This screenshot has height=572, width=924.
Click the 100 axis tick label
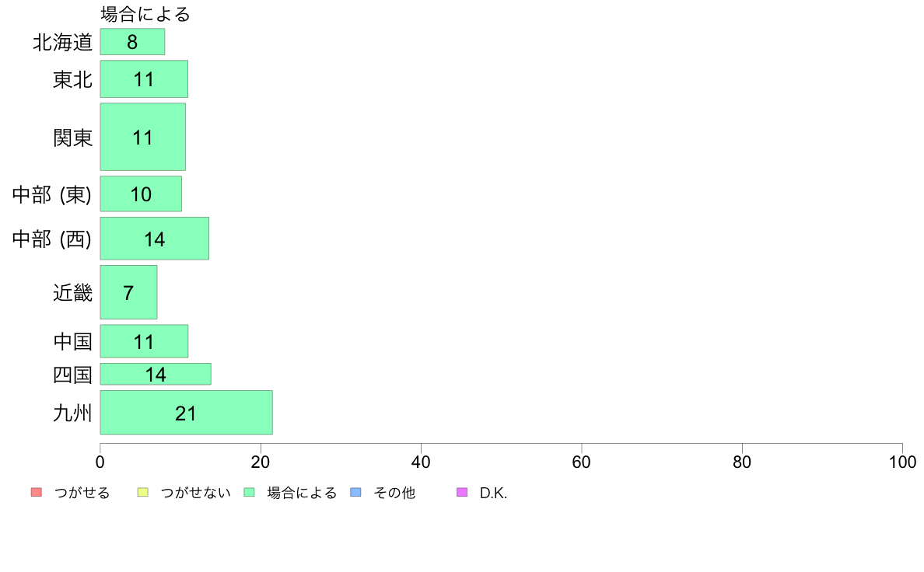point(902,462)
